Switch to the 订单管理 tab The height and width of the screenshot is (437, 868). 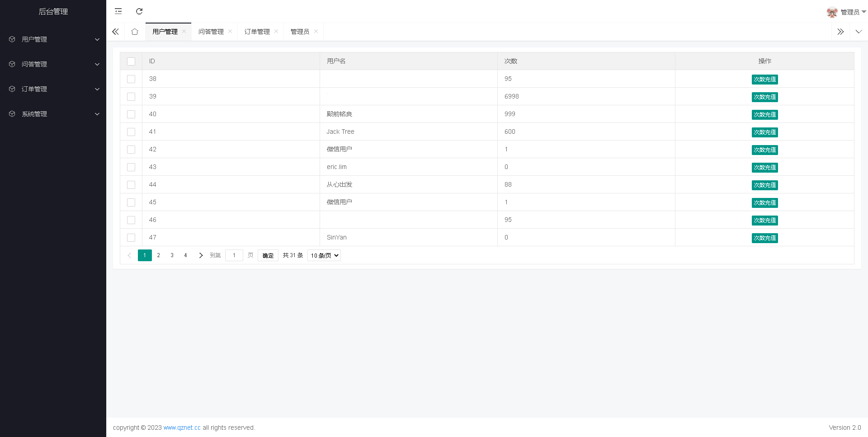[x=257, y=32]
